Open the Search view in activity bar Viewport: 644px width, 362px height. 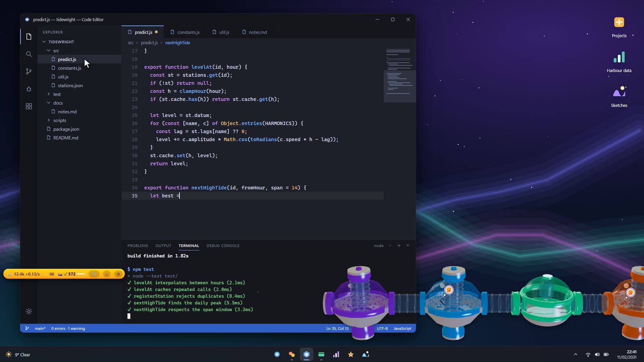[x=29, y=54]
